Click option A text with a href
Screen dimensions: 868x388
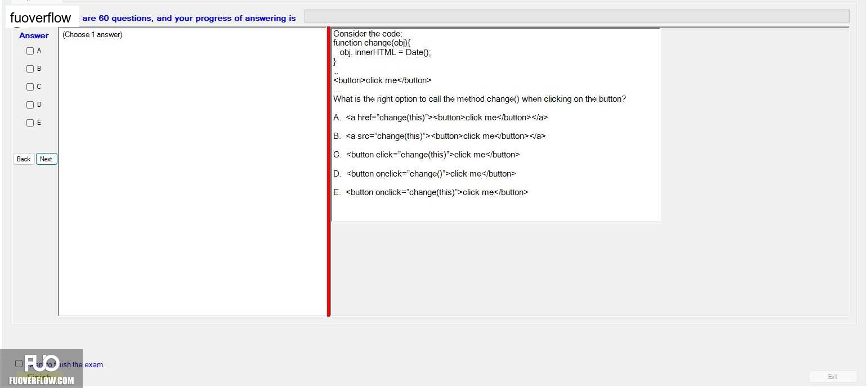pyautogui.click(x=440, y=118)
